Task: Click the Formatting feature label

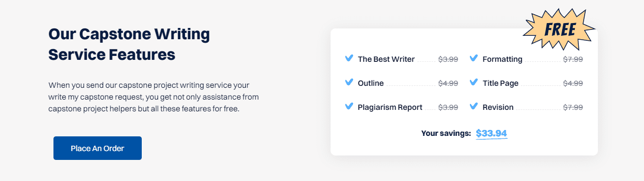Action: point(502,59)
